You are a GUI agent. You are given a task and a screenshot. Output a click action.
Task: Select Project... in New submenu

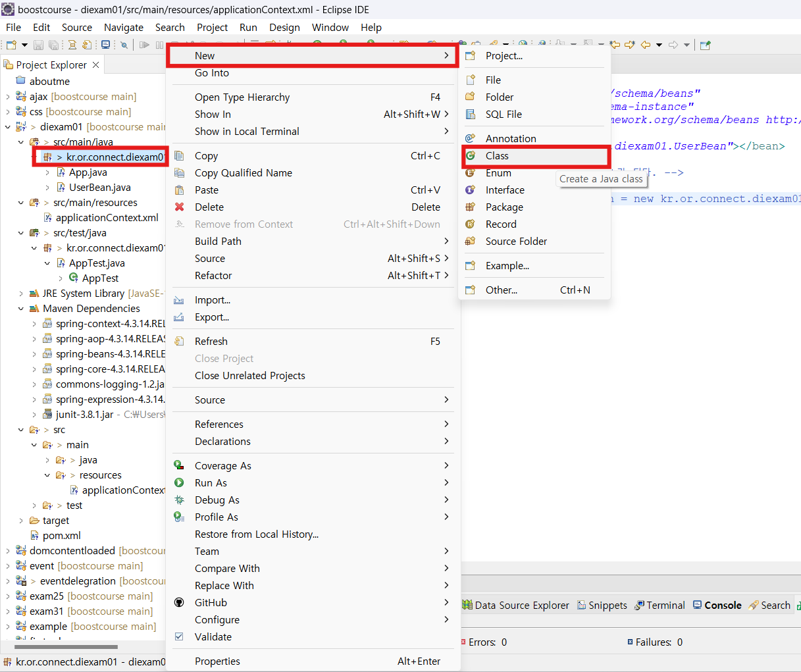[x=534, y=56]
